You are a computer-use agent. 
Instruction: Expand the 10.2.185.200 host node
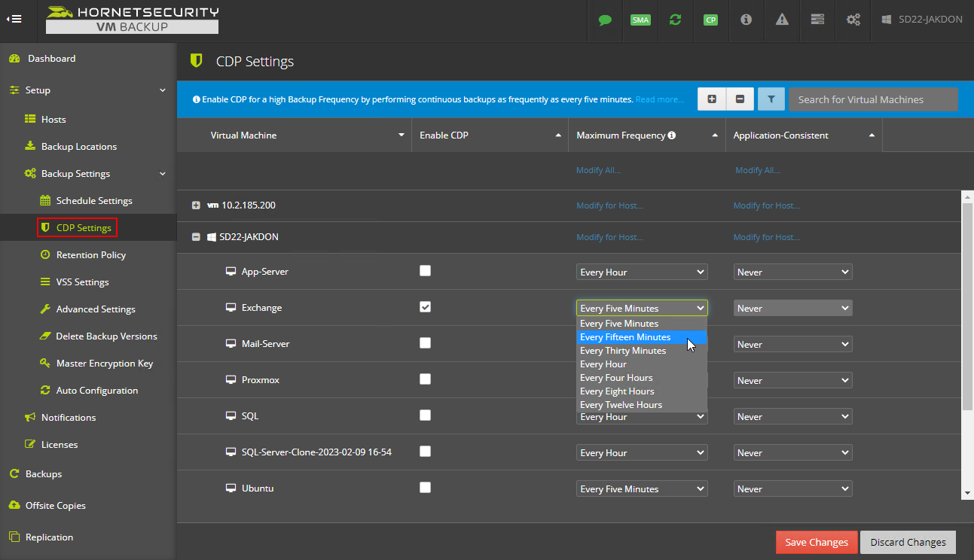point(196,205)
